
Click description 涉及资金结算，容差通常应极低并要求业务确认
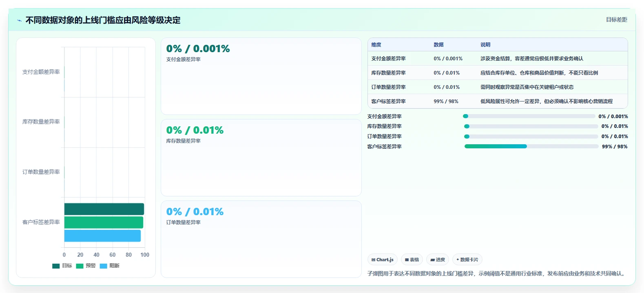(532, 59)
